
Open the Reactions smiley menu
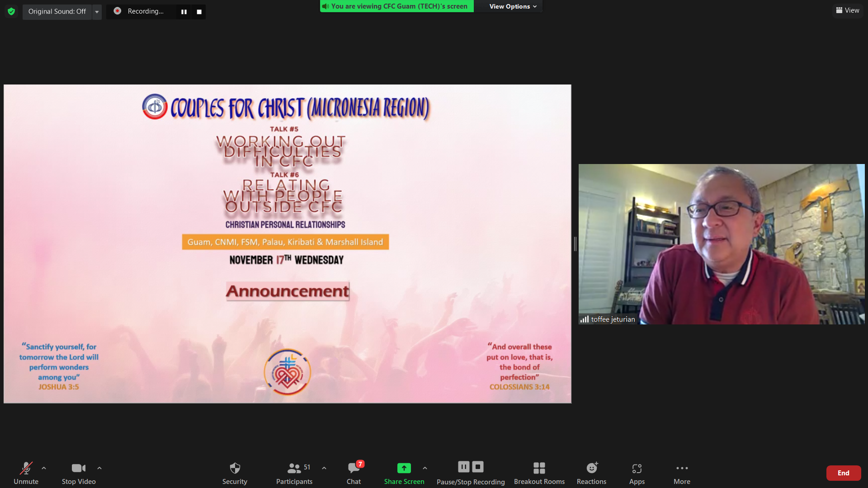tap(591, 473)
